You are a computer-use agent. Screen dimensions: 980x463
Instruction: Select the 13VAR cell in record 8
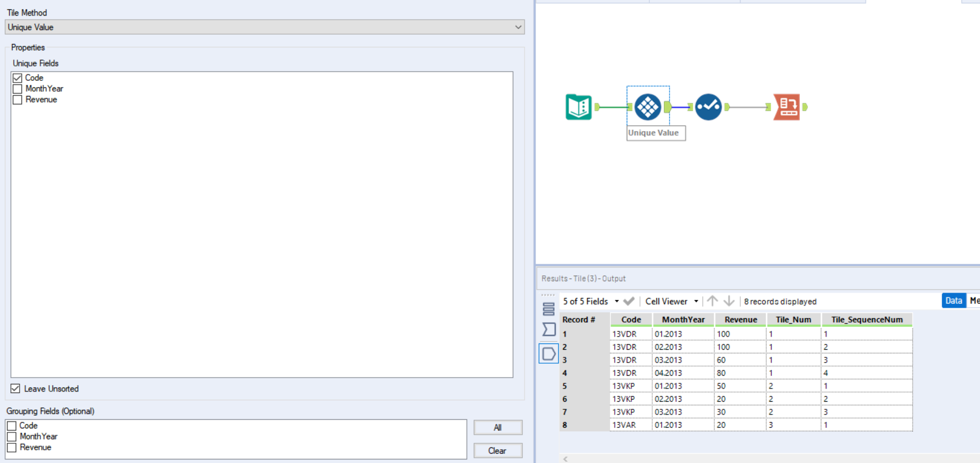[x=631, y=425]
